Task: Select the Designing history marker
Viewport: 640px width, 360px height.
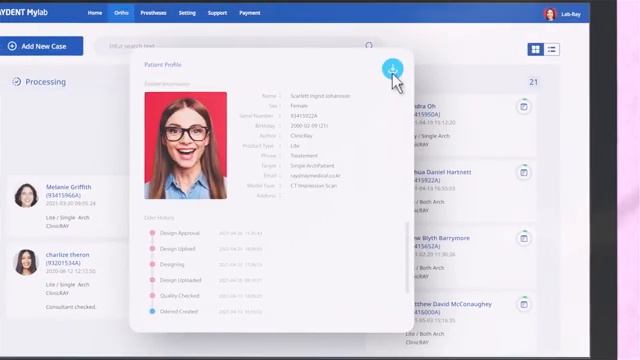Action: [152, 264]
